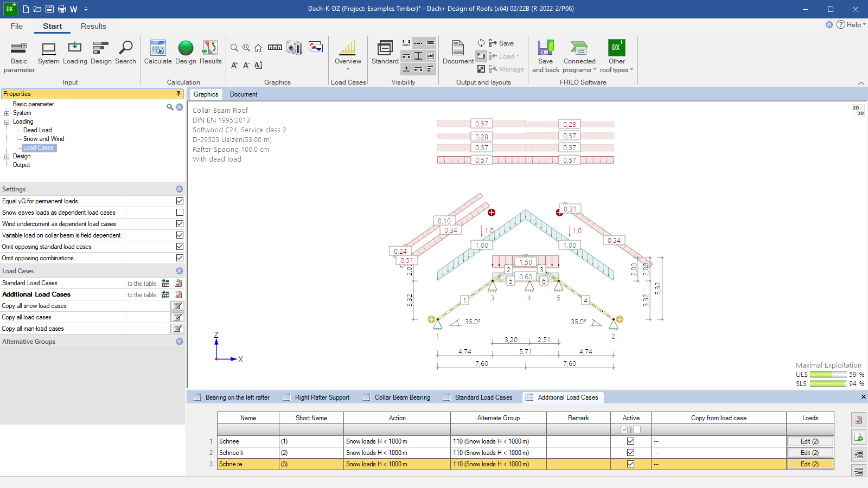The image size is (868, 488).
Task: Toggle Omit opposing standard load cases
Action: [180, 247]
